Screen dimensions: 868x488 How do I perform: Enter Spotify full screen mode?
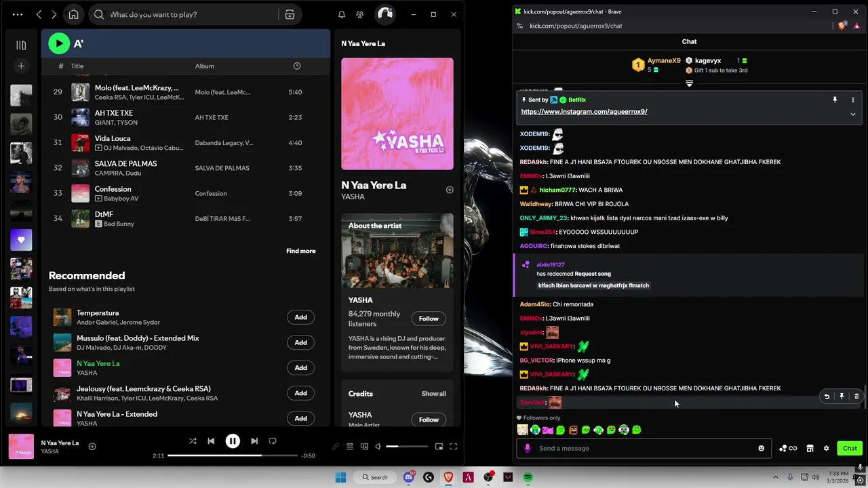click(454, 447)
